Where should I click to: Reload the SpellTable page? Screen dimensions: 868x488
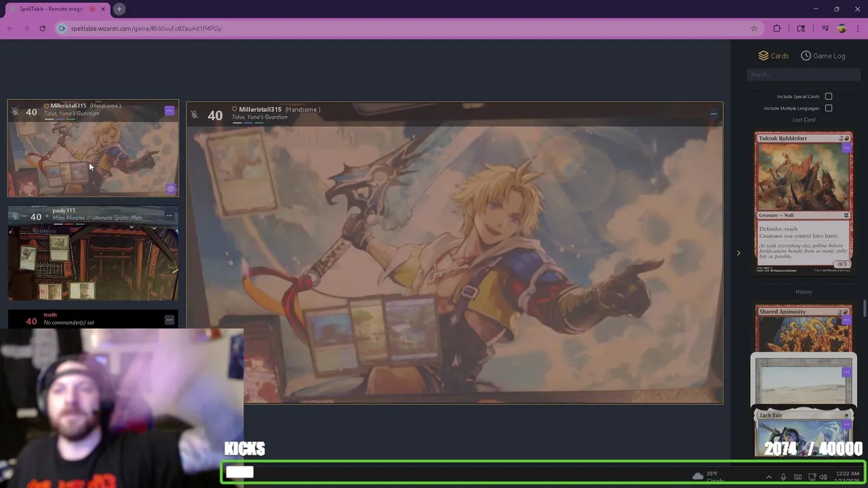tap(42, 28)
